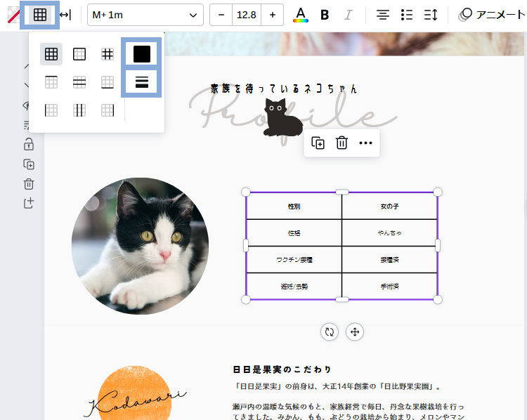
Task: Select the paragraph starting 「日日是果実」の前身は
Action: point(337,386)
